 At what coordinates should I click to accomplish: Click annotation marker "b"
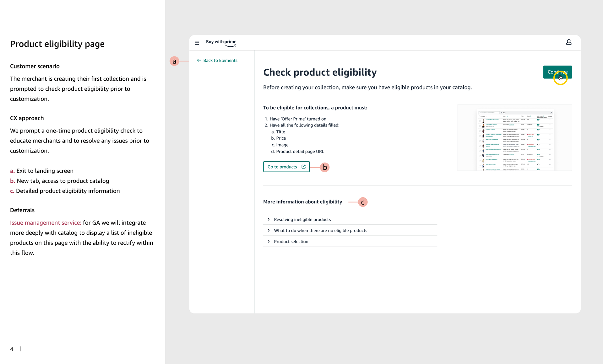[325, 167]
